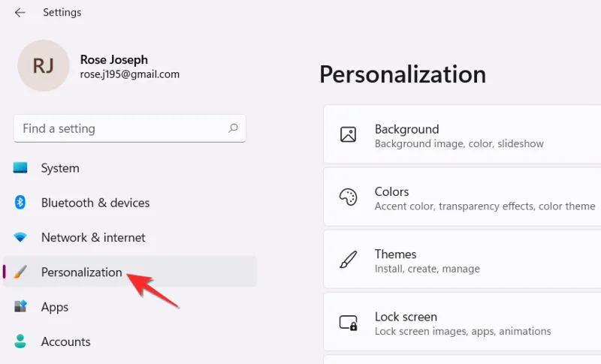
Task: Click the Themes brush icon
Action: [348, 260]
